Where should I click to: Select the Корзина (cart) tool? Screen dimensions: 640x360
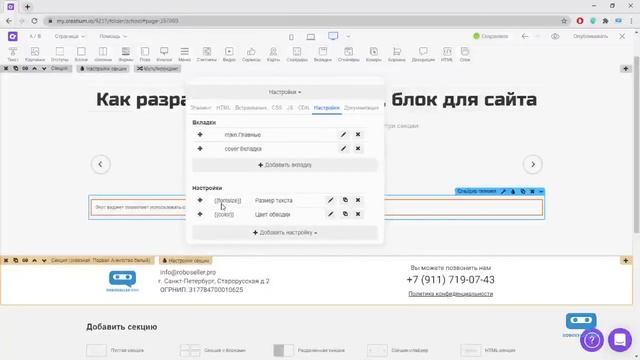[397, 54]
